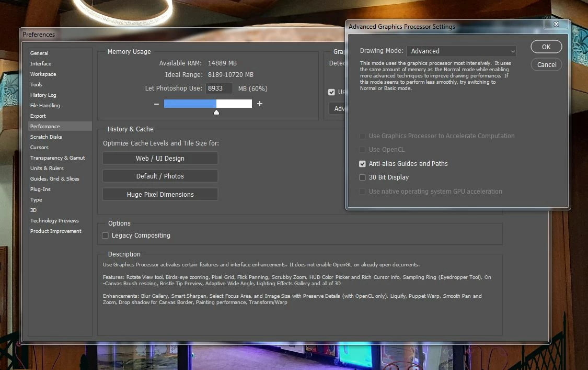Toggle Anti-alias Guides and Paths checkbox
The width and height of the screenshot is (588, 370).
362,164
